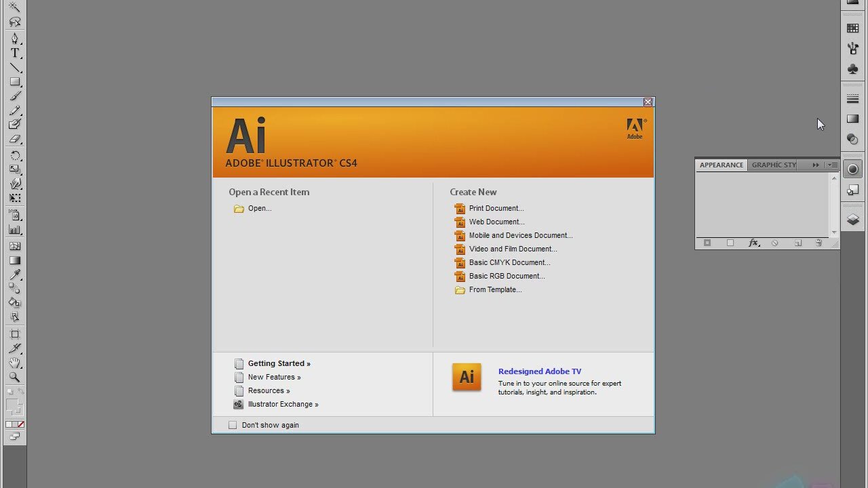The width and height of the screenshot is (868, 488).
Task: Check the "Don't show again" box
Action: pos(233,425)
